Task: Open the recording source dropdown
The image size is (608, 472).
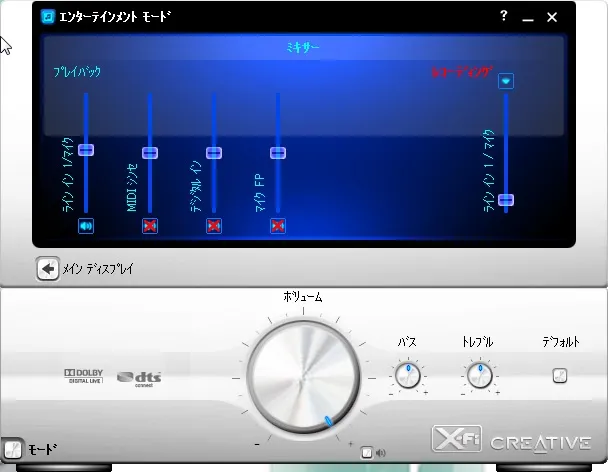Action: pos(506,81)
